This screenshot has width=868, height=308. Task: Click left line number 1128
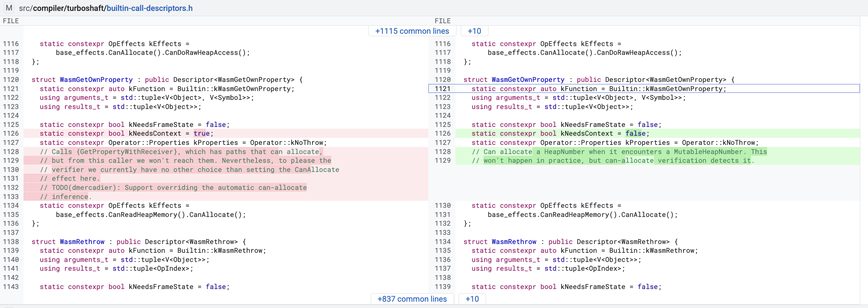pos(11,152)
